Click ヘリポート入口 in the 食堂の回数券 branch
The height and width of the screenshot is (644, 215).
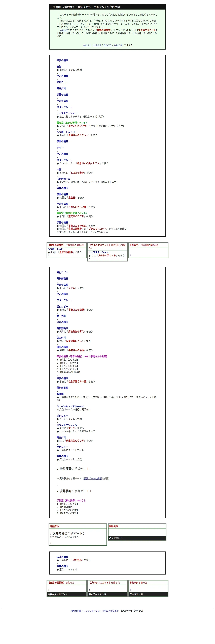click(x=56, y=249)
